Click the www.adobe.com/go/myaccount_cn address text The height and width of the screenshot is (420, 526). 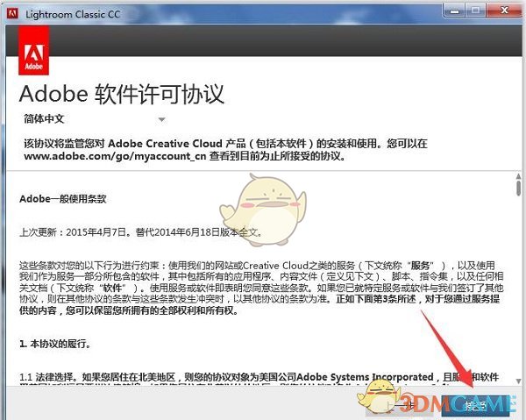pyautogui.click(x=115, y=156)
